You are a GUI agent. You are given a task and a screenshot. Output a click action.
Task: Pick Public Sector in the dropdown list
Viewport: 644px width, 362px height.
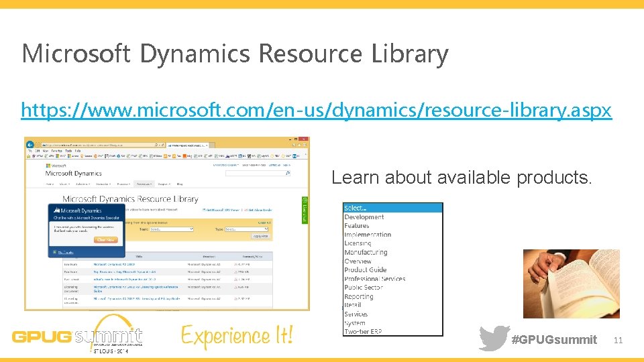pos(364,288)
